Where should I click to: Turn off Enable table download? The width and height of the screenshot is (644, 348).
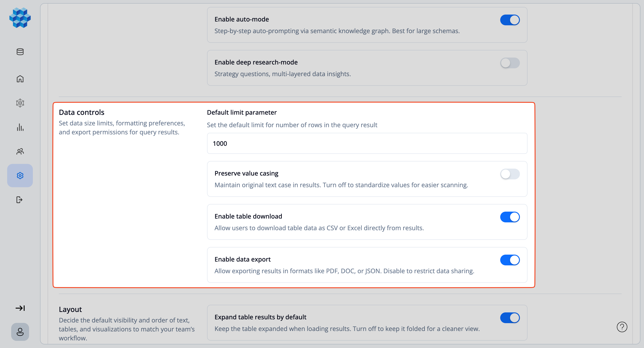[510, 217]
